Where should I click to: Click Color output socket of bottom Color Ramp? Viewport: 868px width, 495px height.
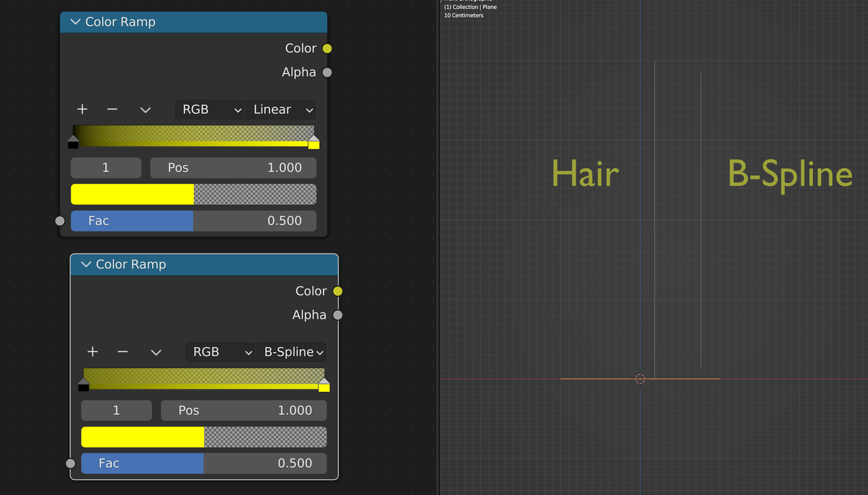coord(338,291)
